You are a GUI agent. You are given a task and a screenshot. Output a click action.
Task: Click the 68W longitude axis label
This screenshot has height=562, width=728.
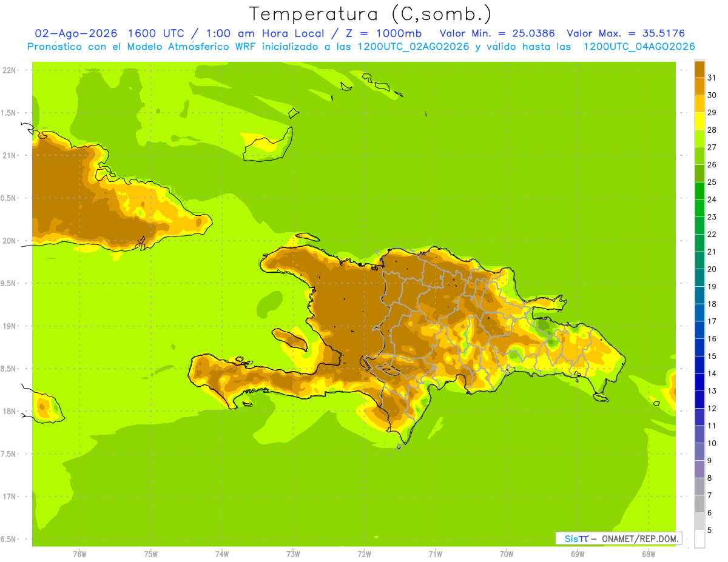pyautogui.click(x=649, y=554)
